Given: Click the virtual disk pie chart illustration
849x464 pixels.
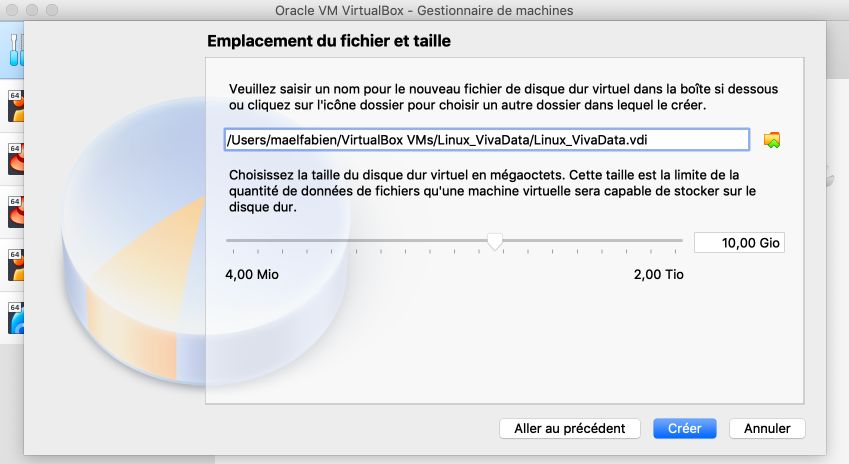Looking at the screenshot, I should pos(206,241).
